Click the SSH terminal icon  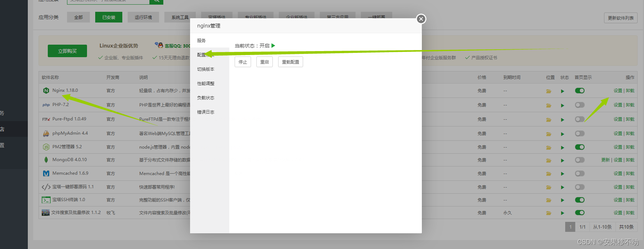(x=46, y=200)
